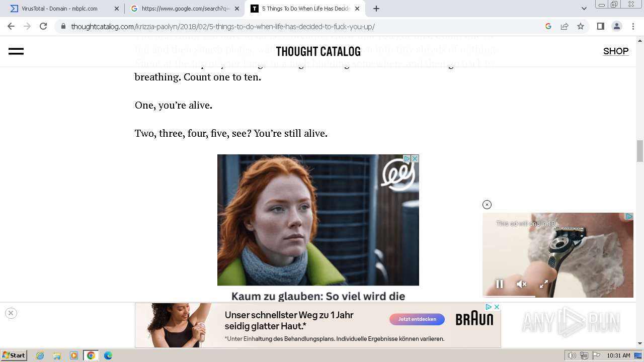Open the hamburger menu on Thought Catalog
The image size is (644, 362).
click(x=16, y=51)
